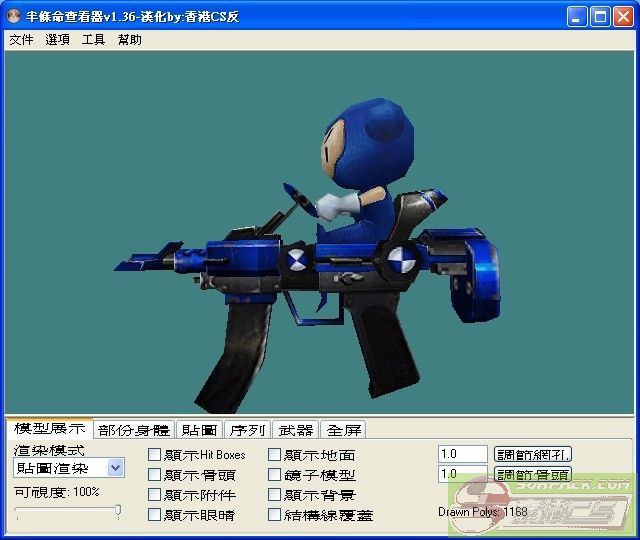
Task: Click the app icon in the title bar
Action: click(x=14, y=17)
